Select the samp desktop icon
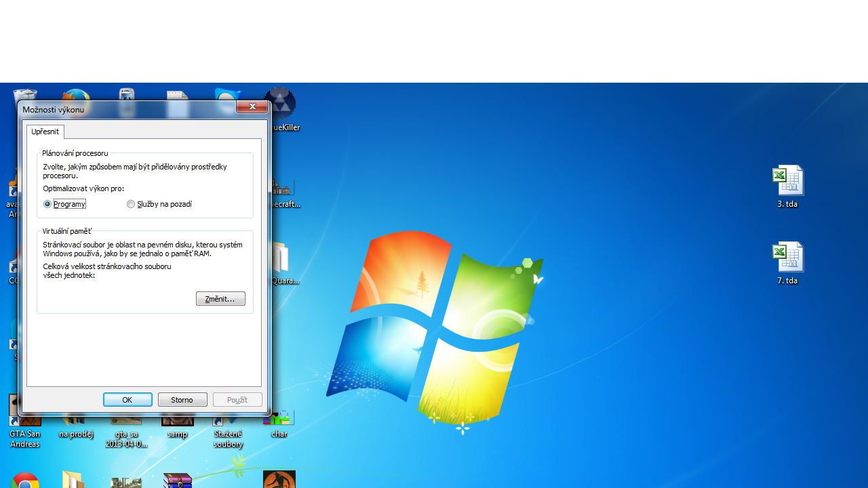 pos(178,427)
